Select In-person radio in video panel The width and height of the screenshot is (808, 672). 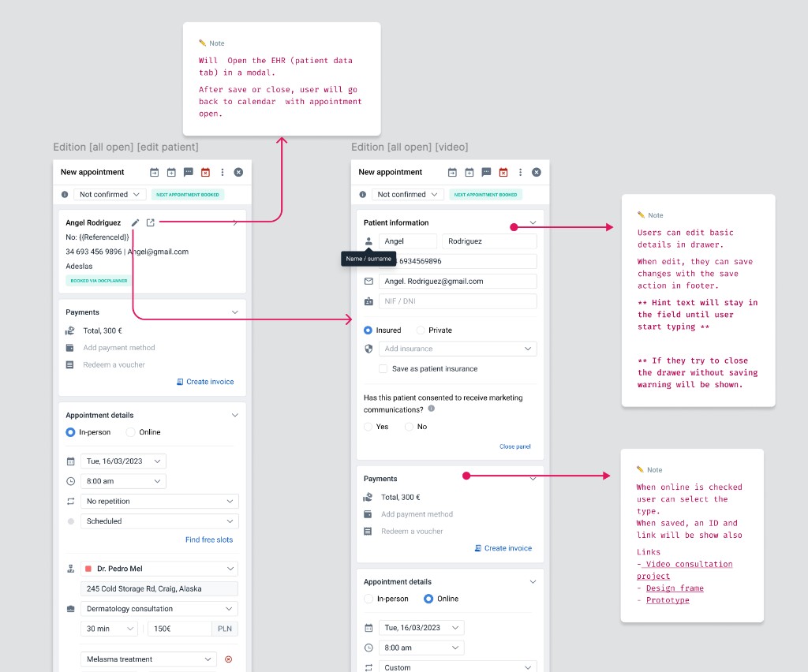click(368, 599)
